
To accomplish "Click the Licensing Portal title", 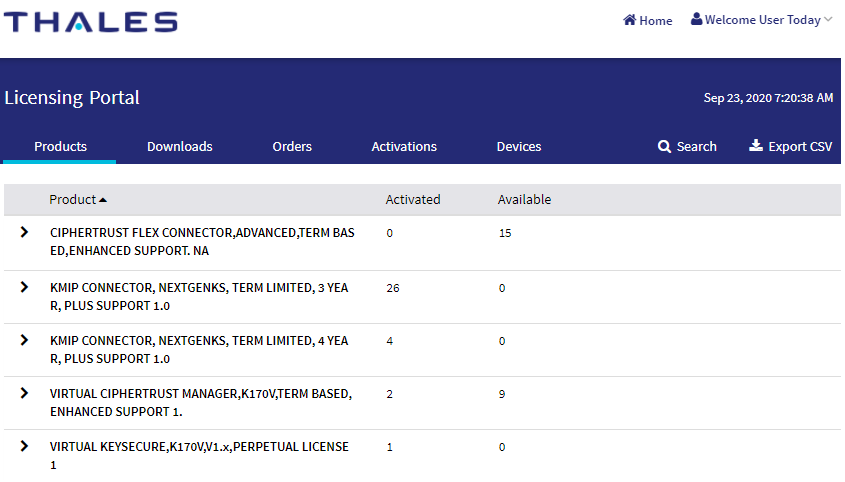I will tap(72, 98).
